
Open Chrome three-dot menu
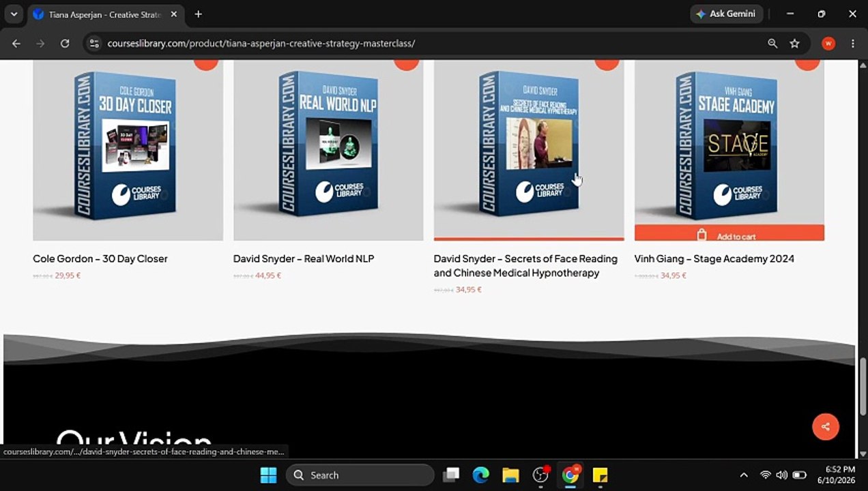[x=853, y=43]
